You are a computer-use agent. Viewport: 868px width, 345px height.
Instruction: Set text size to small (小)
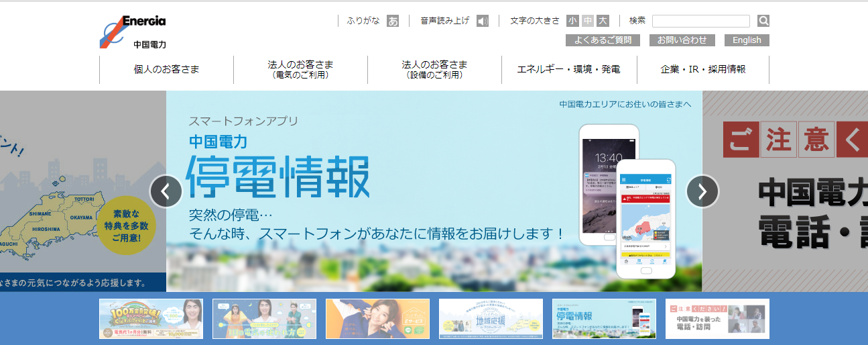[572, 21]
